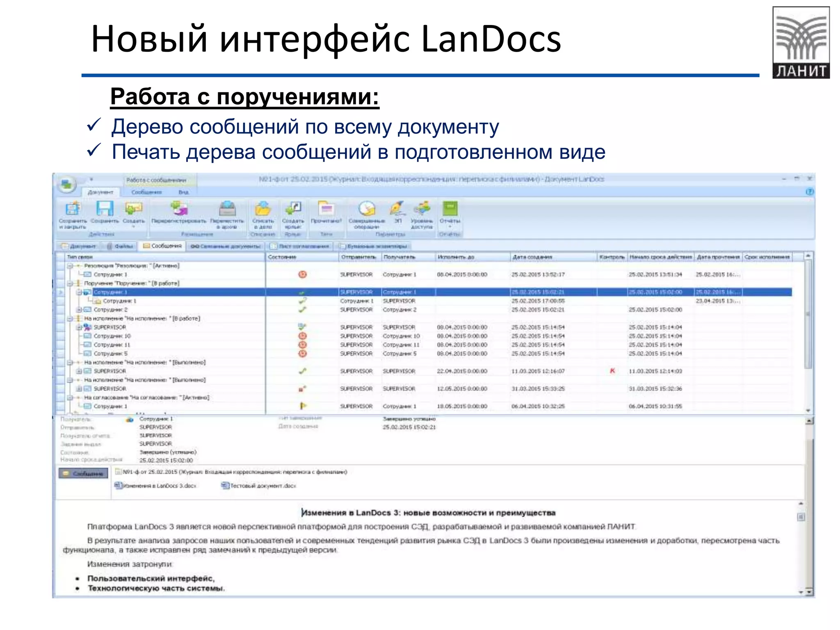Click the 'Контроль' column header
The height and width of the screenshot is (630, 840).
[612, 257]
